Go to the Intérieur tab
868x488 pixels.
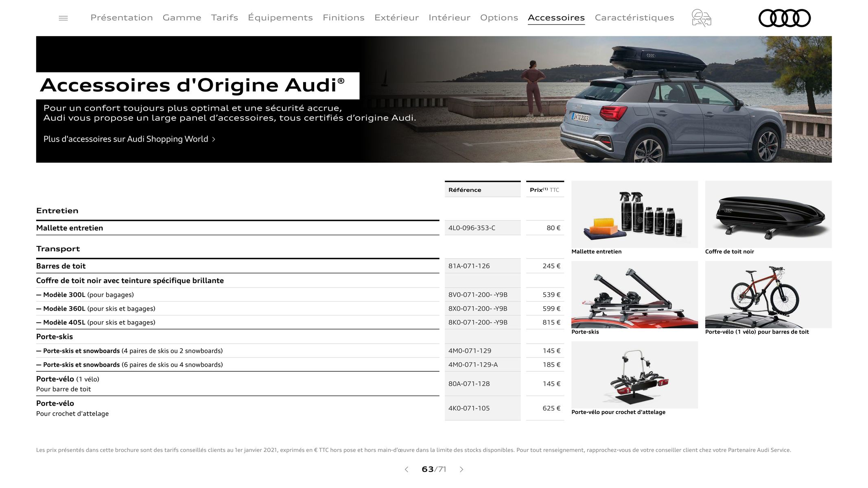click(x=449, y=17)
